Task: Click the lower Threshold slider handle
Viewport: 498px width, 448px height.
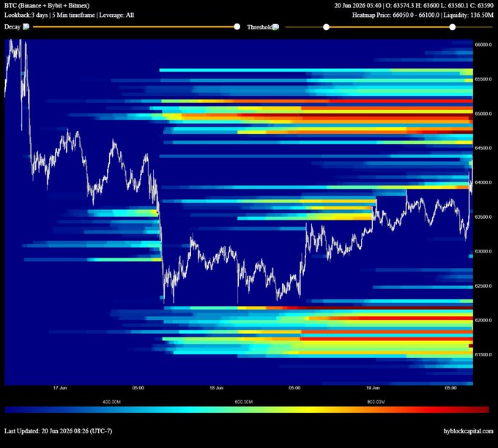Action: coord(326,27)
